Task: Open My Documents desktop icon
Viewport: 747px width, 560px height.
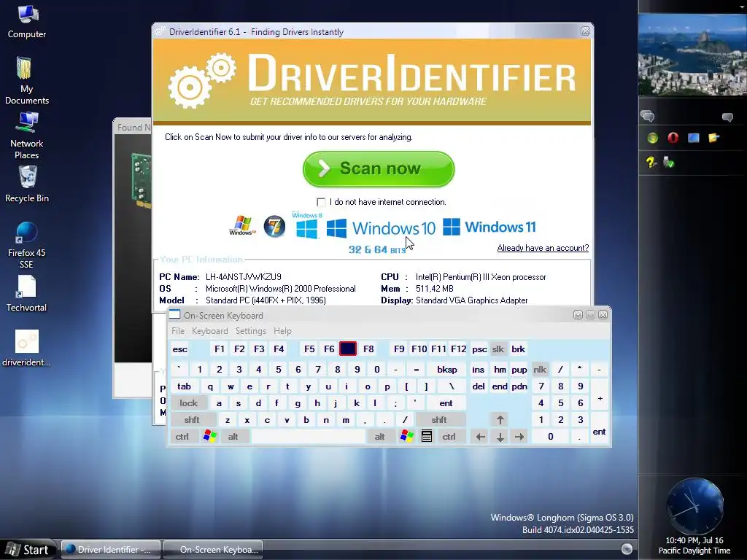Action: pos(27,80)
